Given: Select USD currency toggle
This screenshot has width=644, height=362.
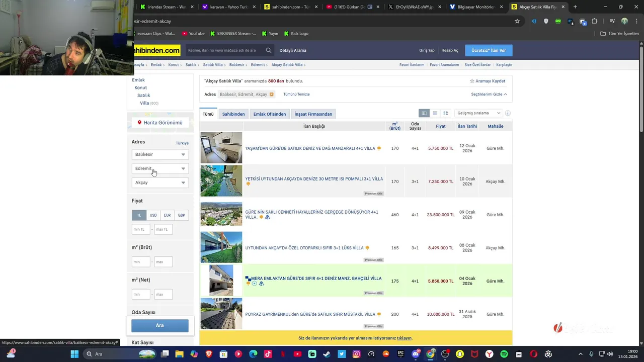Looking at the screenshot, I should (x=153, y=215).
